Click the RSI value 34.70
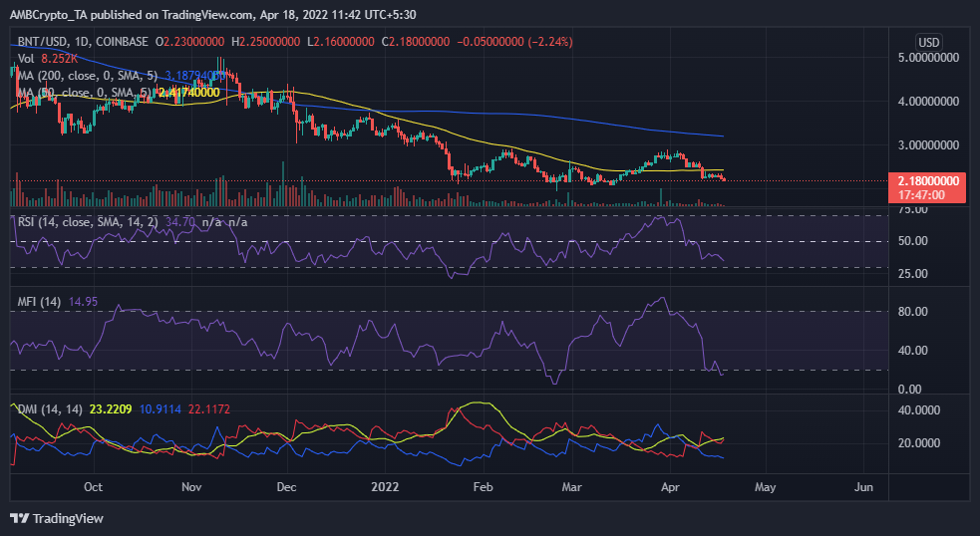The height and width of the screenshot is (536, 980). point(180,222)
